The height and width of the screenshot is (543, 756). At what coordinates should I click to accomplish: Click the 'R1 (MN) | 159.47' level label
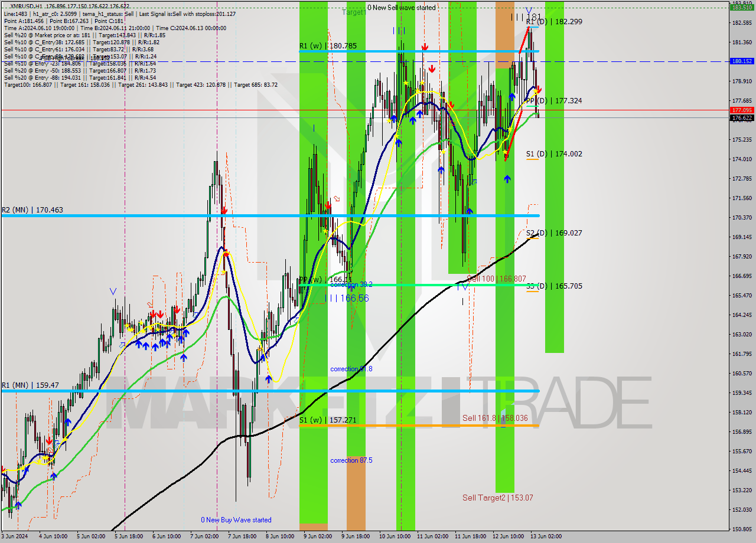[30, 385]
